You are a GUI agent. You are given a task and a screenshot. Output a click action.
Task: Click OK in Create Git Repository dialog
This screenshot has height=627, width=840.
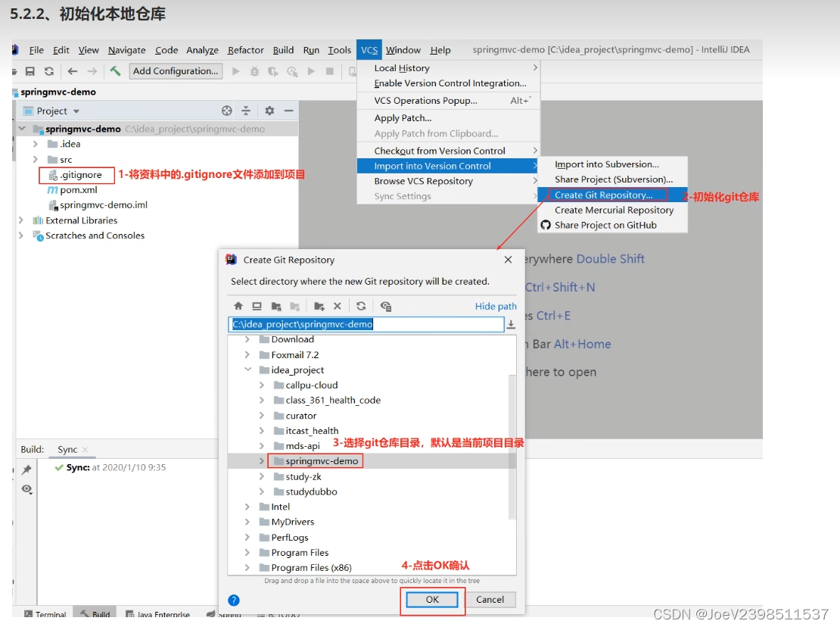pyautogui.click(x=432, y=600)
